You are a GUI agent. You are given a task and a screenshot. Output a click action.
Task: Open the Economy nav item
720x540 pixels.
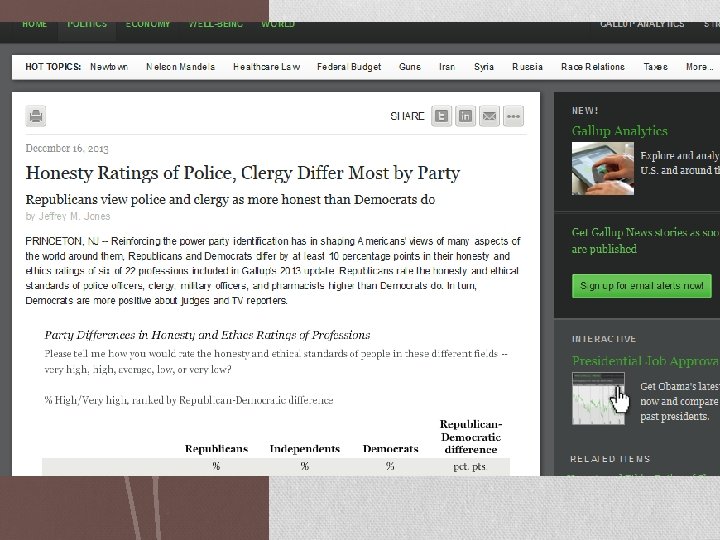148,24
